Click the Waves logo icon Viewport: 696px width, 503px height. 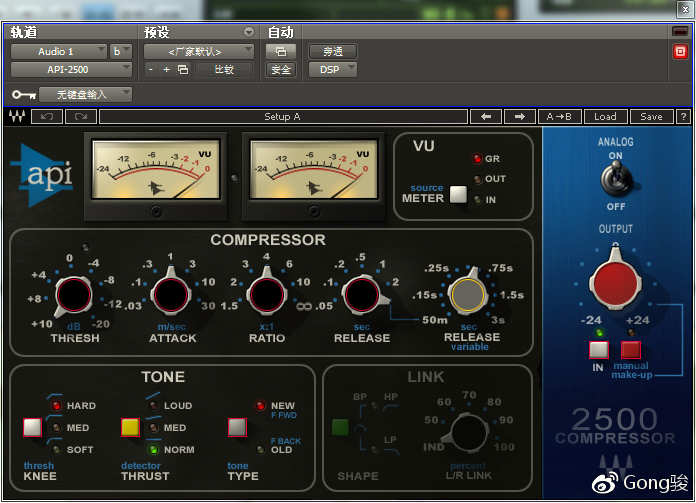click(17, 116)
